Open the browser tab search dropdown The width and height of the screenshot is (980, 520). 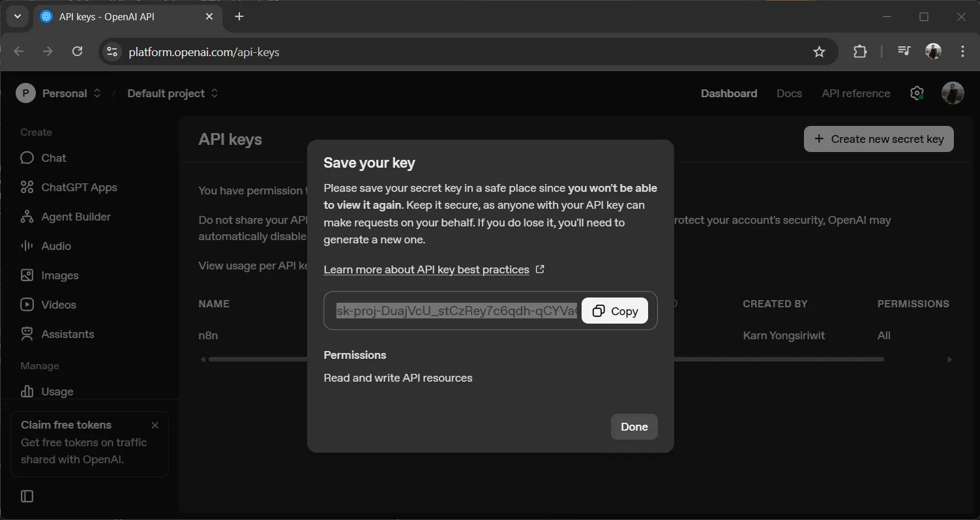point(17,16)
